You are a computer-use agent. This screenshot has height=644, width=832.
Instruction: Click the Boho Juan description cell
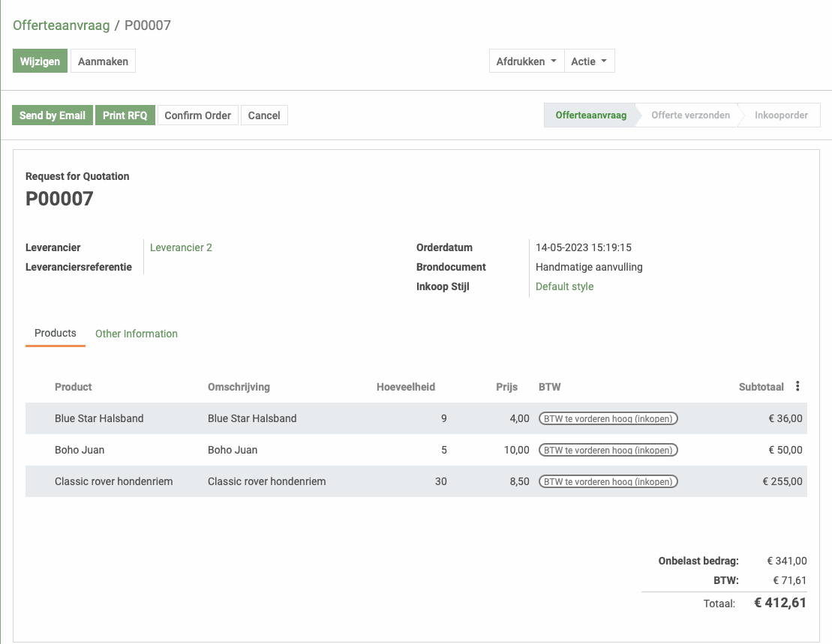(x=233, y=450)
